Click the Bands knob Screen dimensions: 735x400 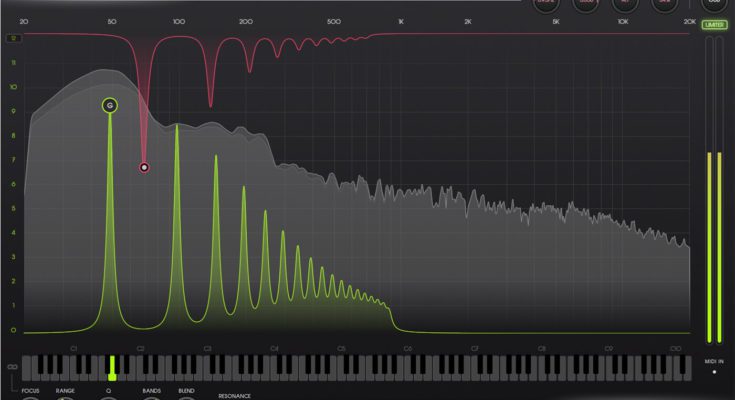[x=151, y=397]
